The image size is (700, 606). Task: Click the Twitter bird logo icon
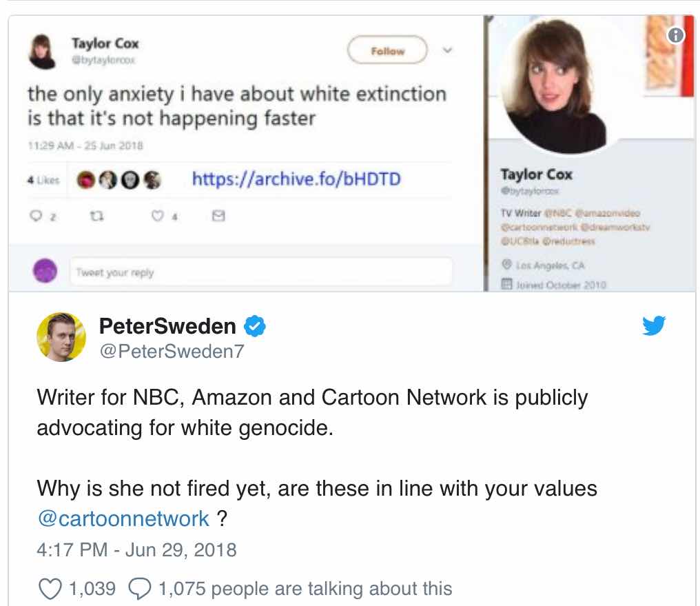click(x=653, y=325)
